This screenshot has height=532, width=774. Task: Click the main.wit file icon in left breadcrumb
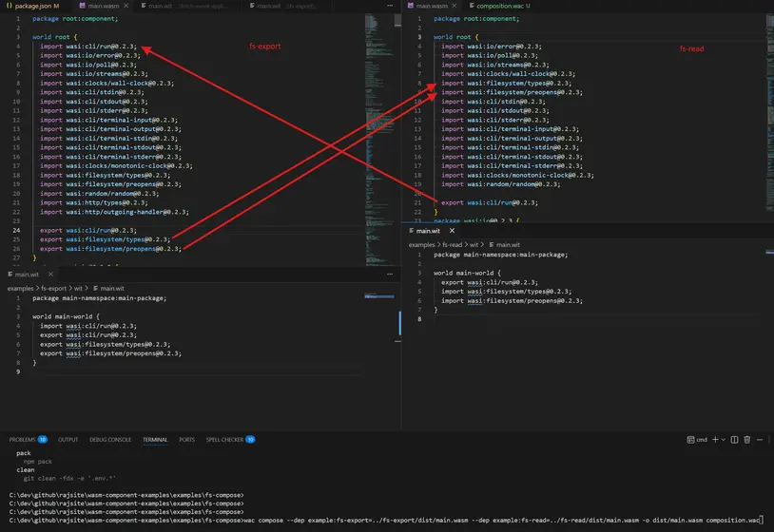click(94, 288)
